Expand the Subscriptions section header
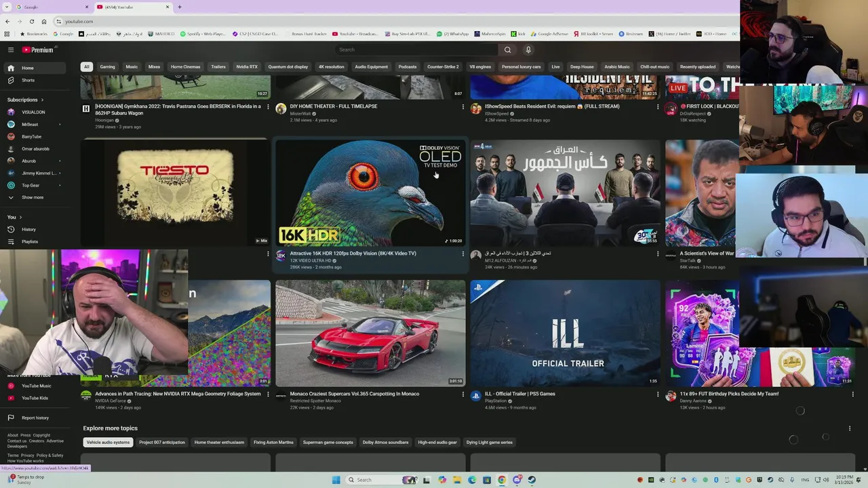This screenshot has width=868, height=488. (x=25, y=100)
